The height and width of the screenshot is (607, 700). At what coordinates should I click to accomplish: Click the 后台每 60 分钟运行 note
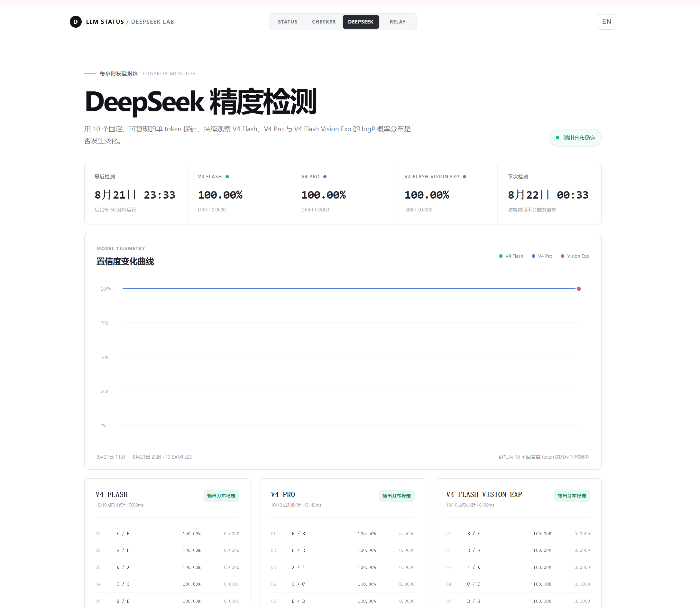(115, 210)
